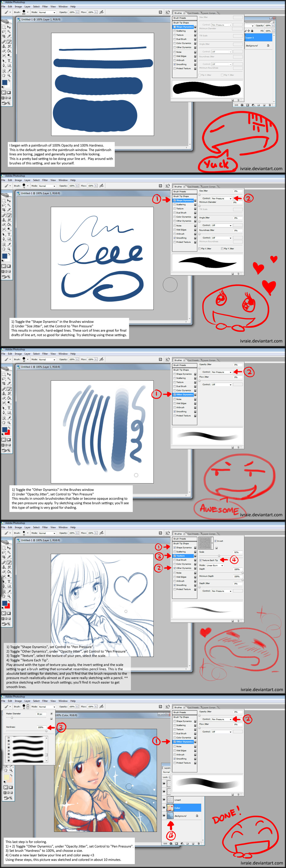Image resolution: width=286 pixels, height=868 pixels.
Task: Click Scattering's lock icon in the thick-strokes window
Action: point(195,31)
